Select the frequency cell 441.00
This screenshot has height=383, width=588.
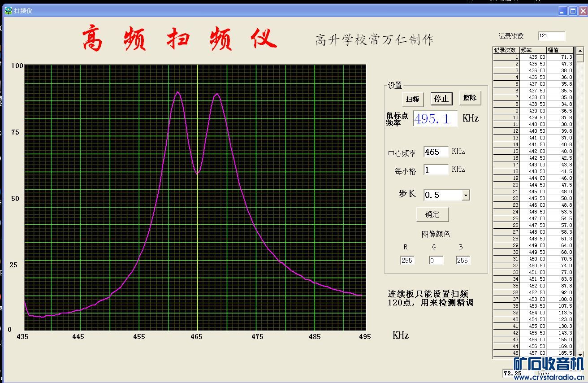coord(533,138)
